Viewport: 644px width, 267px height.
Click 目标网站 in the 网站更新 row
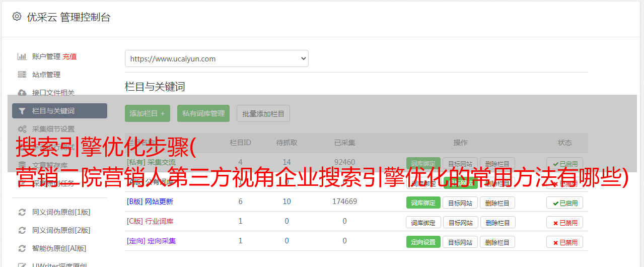click(460, 203)
